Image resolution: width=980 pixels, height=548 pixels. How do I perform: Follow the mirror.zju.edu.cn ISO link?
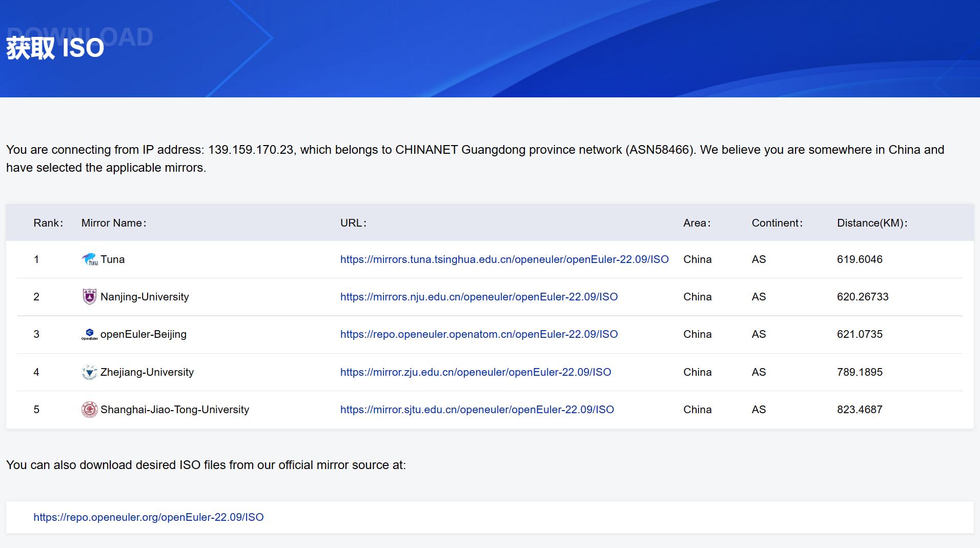tap(475, 372)
